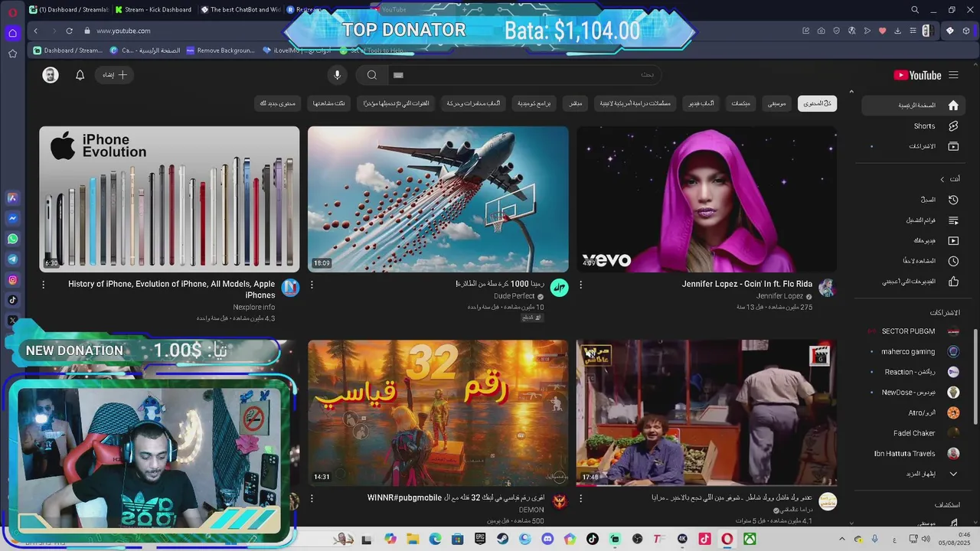Open Epic Games Launcher from taskbar

pos(480,539)
